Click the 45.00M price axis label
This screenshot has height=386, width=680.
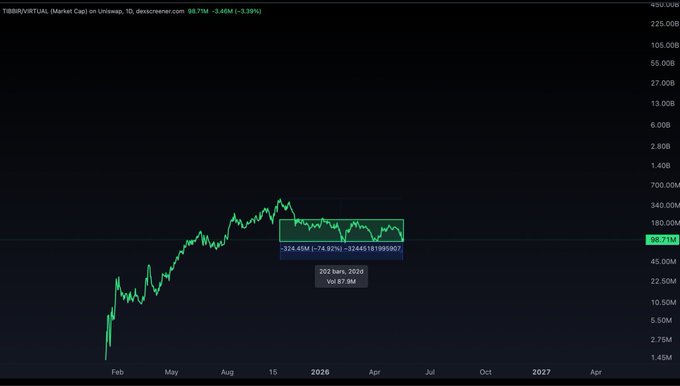664,262
